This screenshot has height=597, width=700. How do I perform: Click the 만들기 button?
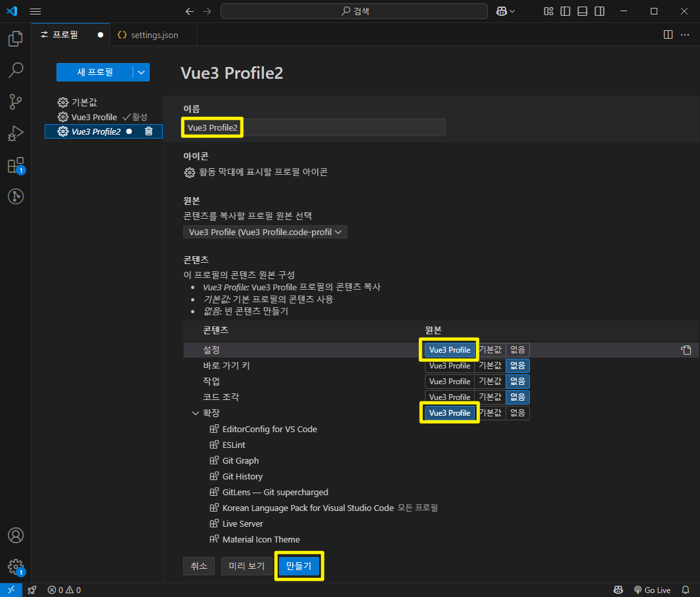click(299, 565)
